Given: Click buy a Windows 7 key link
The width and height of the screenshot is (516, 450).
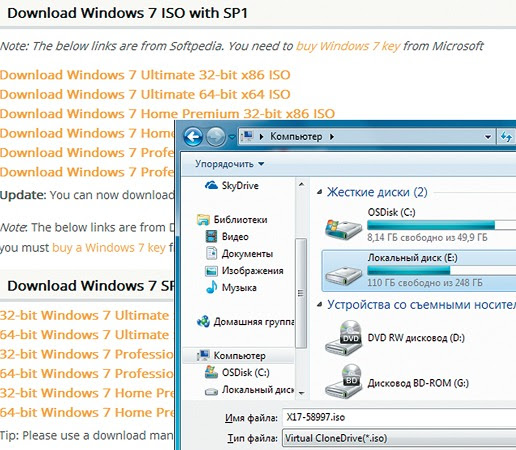Looking at the screenshot, I should [x=109, y=248].
